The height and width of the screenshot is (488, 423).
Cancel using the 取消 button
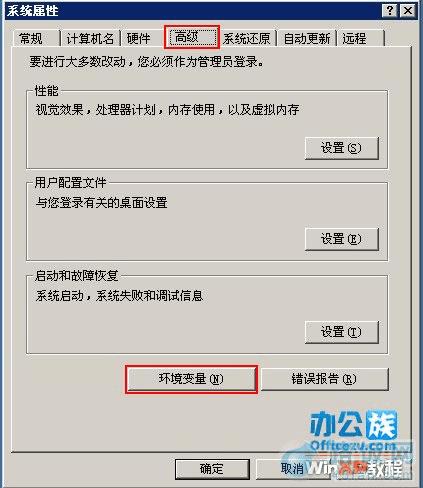pyautogui.click(x=292, y=469)
